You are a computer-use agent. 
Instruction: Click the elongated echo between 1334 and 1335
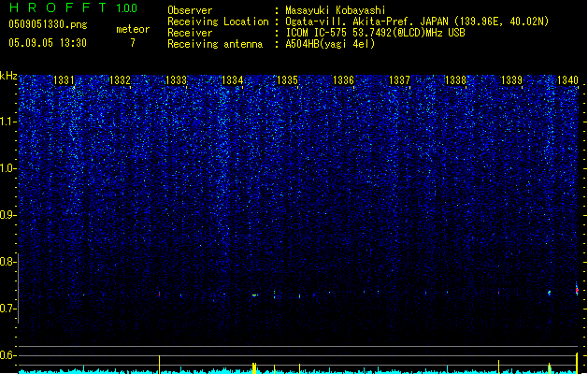coord(254,295)
